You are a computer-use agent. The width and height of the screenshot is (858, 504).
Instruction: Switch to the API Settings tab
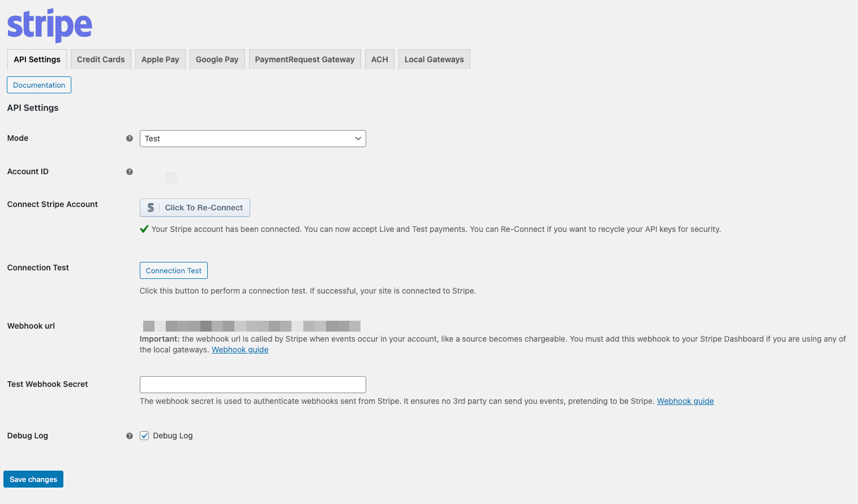pos(37,59)
